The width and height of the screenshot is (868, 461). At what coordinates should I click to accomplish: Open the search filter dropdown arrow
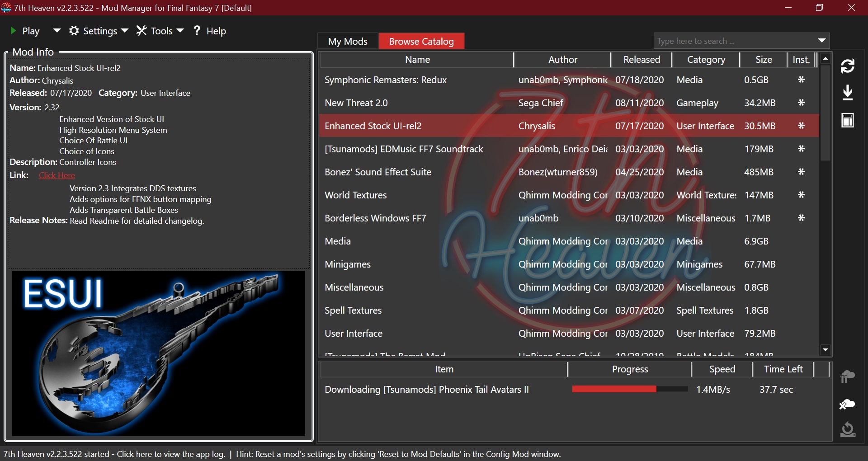click(822, 41)
